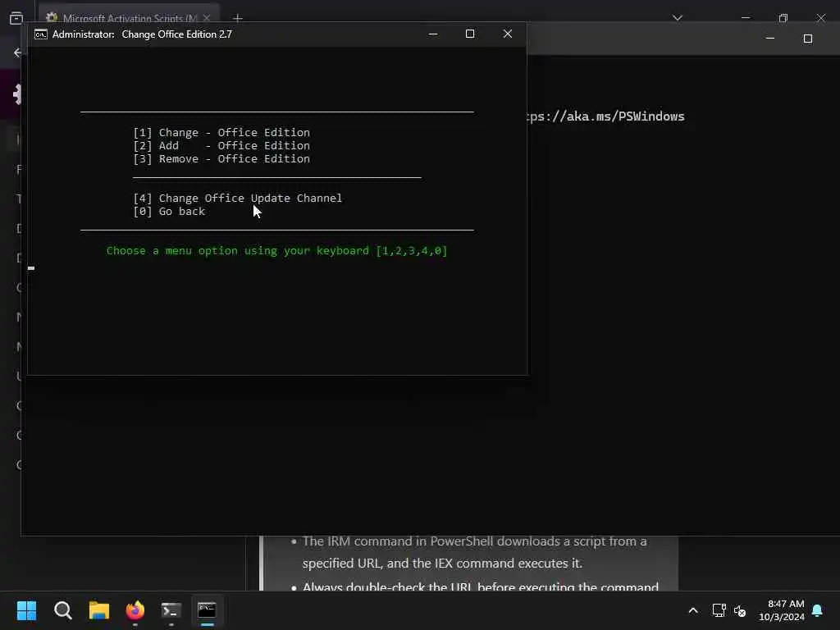Close the Firefox window
The height and width of the screenshot is (630, 840).
pyautogui.click(x=820, y=18)
